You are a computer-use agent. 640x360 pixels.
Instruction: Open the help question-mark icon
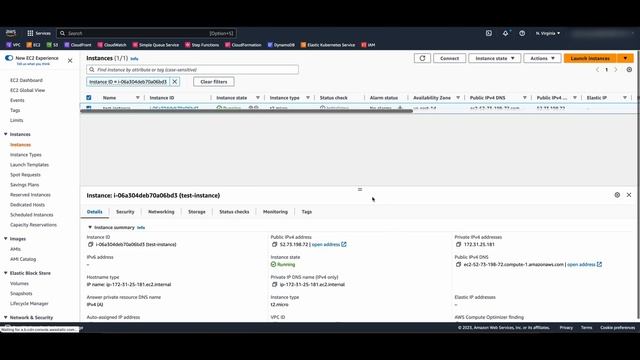(522, 33)
